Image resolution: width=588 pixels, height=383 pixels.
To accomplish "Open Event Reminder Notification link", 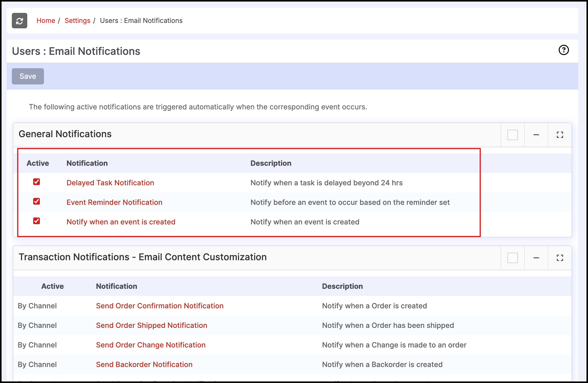I will point(114,202).
